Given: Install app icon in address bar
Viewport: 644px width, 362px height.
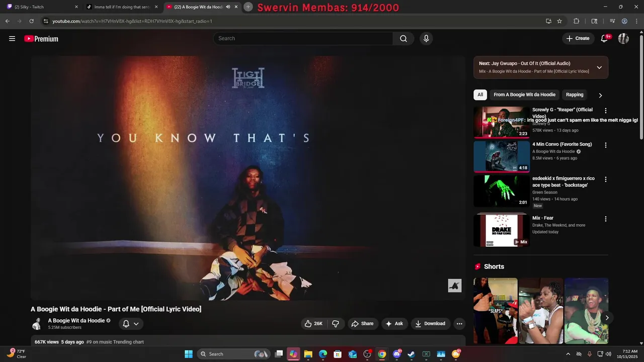Looking at the screenshot, I should 548,21.
